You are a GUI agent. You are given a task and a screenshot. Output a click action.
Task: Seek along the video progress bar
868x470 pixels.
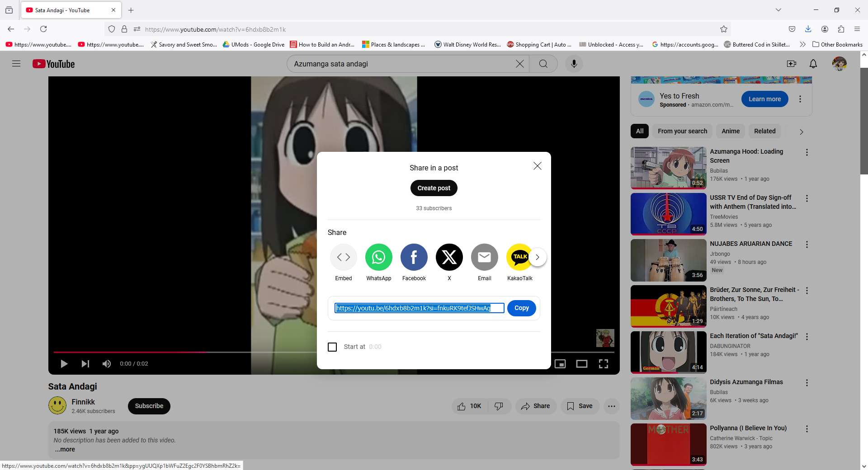334,352
